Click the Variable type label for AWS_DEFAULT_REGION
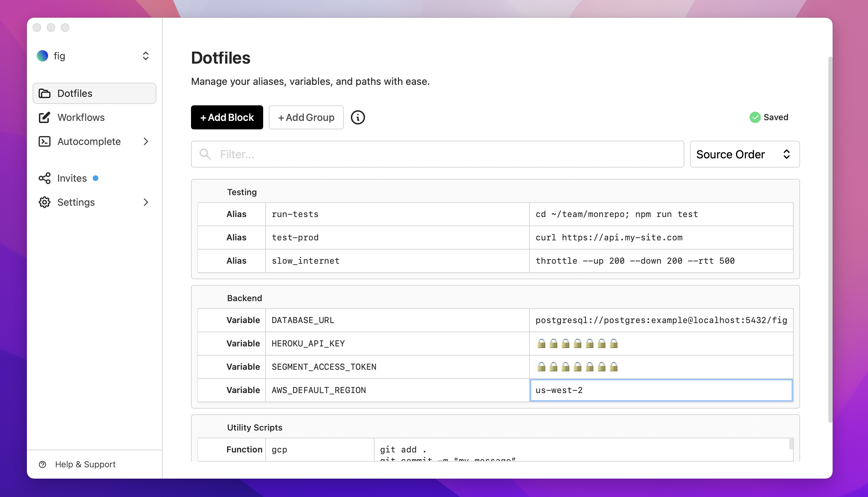 click(x=243, y=390)
